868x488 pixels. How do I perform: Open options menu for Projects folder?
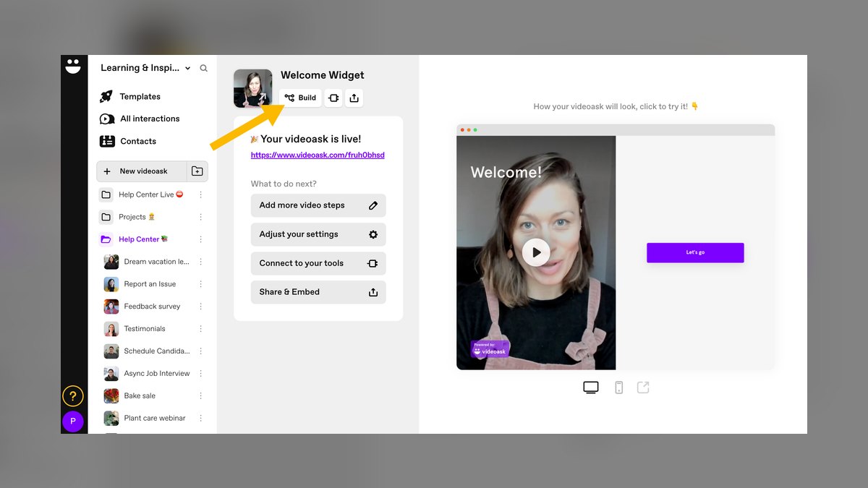[x=201, y=217]
